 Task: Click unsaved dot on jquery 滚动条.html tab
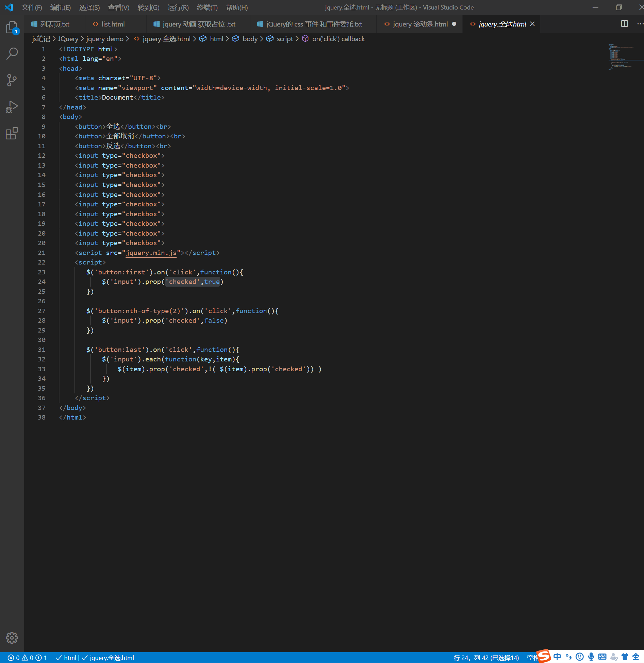click(x=454, y=24)
